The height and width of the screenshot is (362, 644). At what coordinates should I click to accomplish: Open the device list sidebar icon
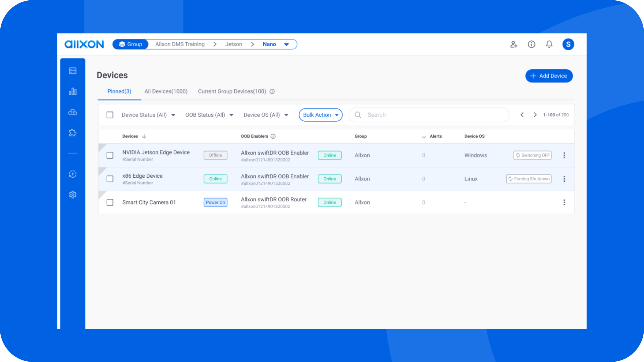73,71
